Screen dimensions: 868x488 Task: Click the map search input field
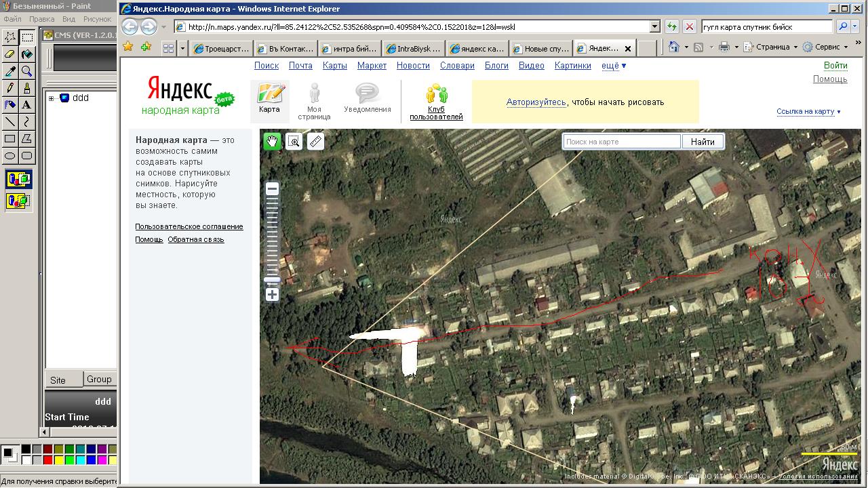pyautogui.click(x=621, y=142)
